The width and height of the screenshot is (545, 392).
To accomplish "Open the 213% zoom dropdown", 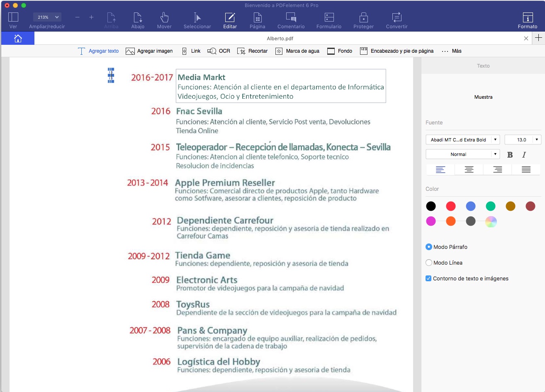I will coord(47,17).
